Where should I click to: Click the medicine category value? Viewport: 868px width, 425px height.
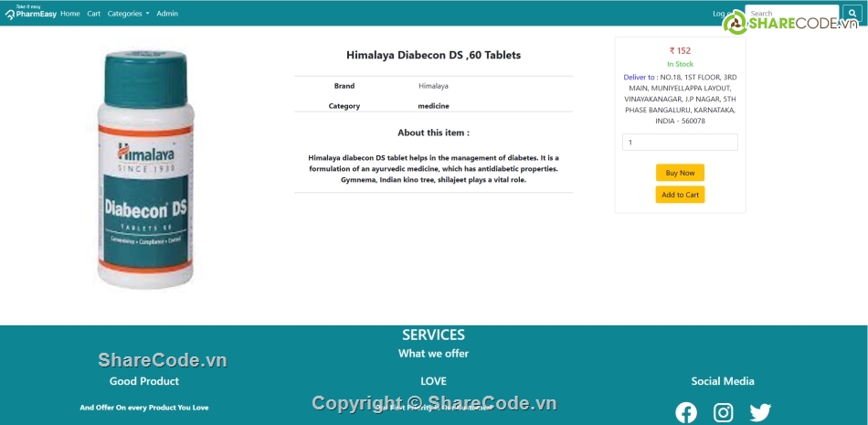tap(433, 106)
